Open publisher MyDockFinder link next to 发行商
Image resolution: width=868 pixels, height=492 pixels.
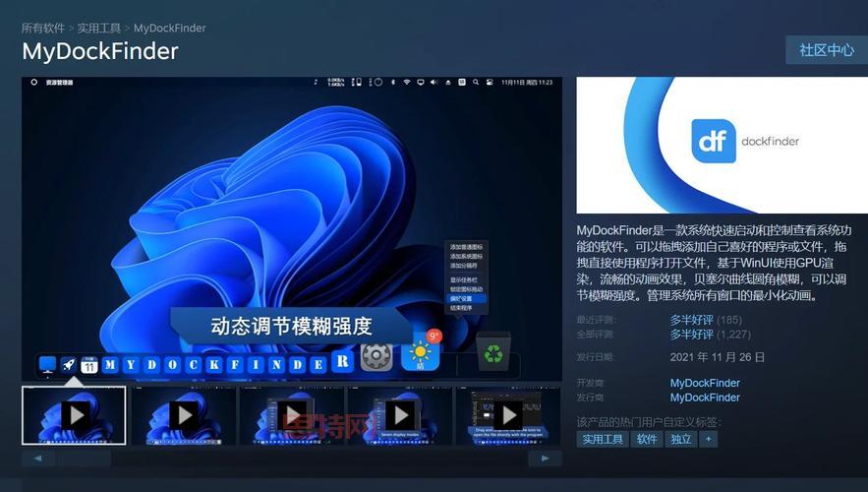[705, 398]
